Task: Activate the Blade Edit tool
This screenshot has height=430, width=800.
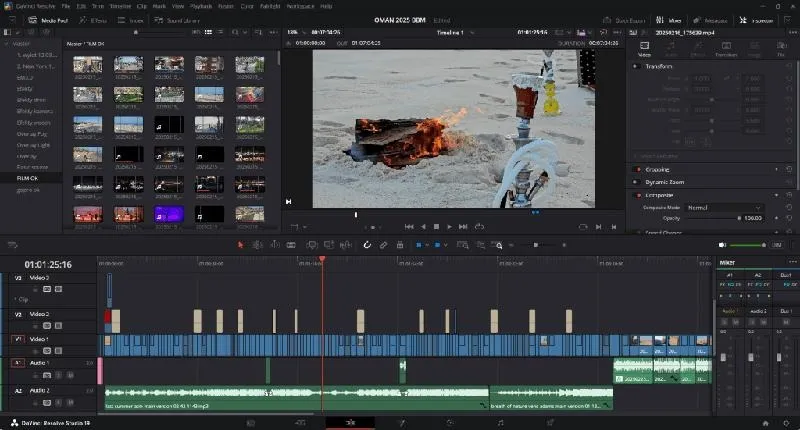Action: (x=291, y=245)
